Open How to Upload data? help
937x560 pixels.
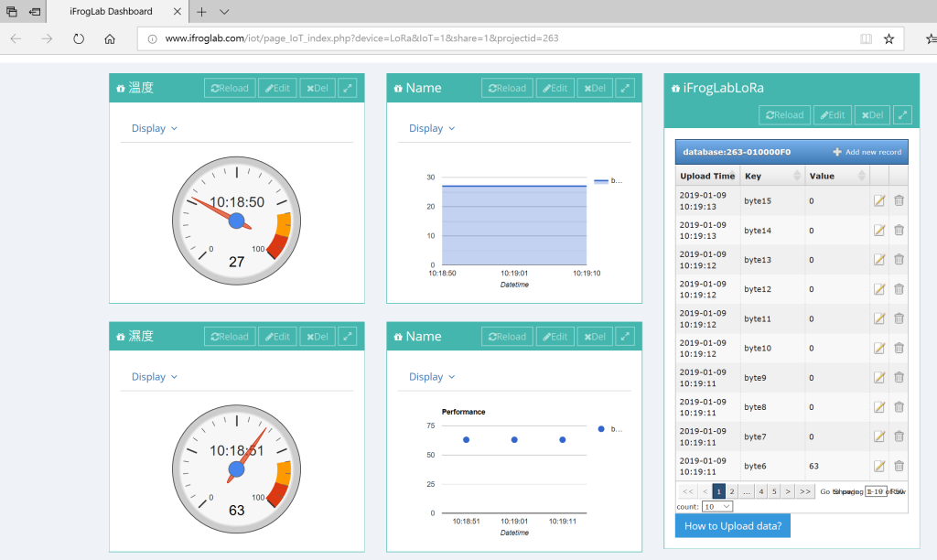[x=733, y=526]
